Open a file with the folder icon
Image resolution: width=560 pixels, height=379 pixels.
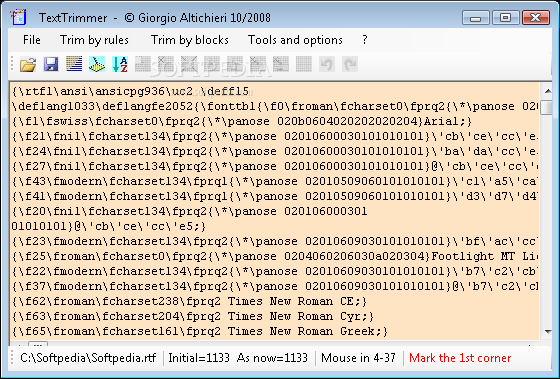tap(28, 65)
